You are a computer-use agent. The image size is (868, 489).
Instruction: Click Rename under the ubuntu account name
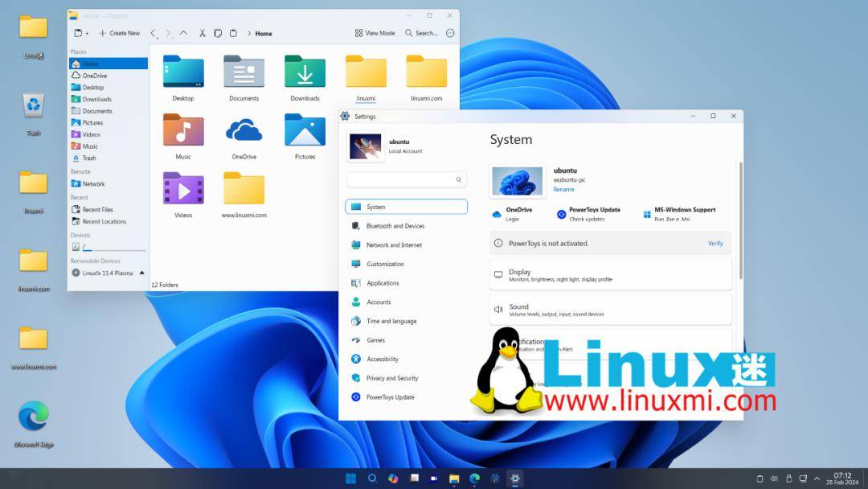[565, 190]
